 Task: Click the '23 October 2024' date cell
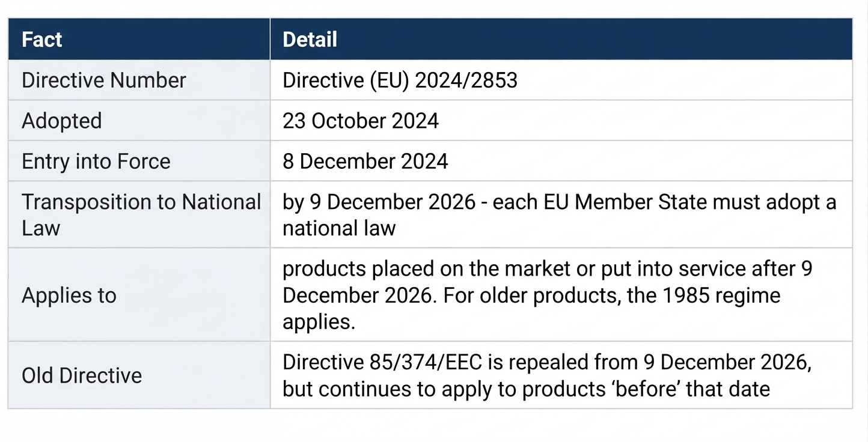(561, 121)
